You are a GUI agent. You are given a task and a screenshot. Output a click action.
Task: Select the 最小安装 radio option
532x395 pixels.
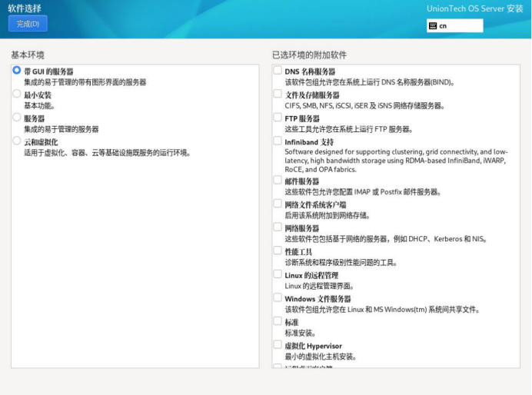pos(17,94)
